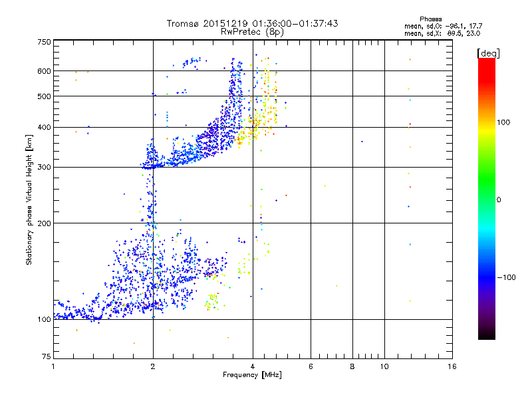Click x-axis tick label '6'
532x399 pixels.
click(311, 366)
